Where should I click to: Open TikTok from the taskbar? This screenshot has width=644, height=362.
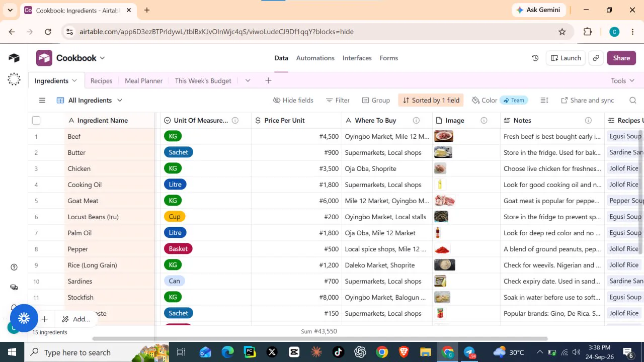click(x=338, y=352)
